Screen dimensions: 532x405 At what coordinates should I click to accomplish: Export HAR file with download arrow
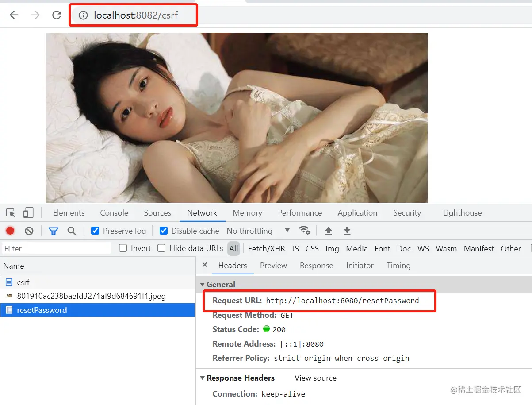tap(347, 230)
